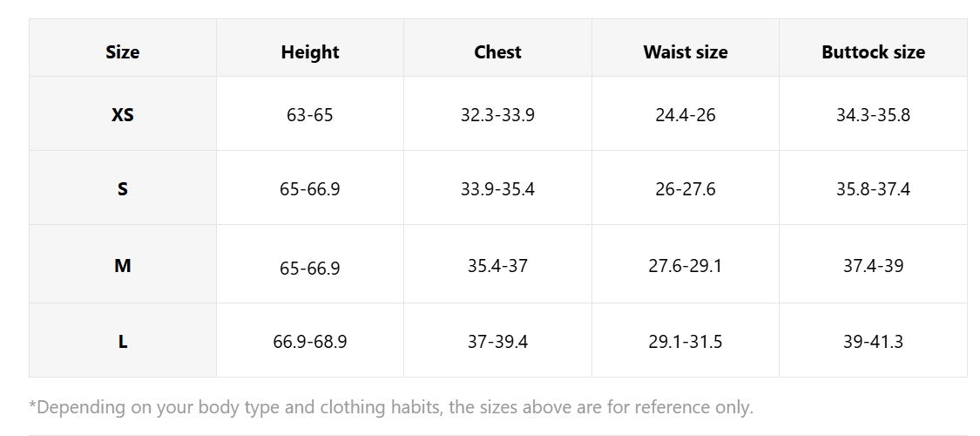This screenshot has width=980, height=436.
Task: Select buttock value 34.3-35.8
Action: (873, 115)
